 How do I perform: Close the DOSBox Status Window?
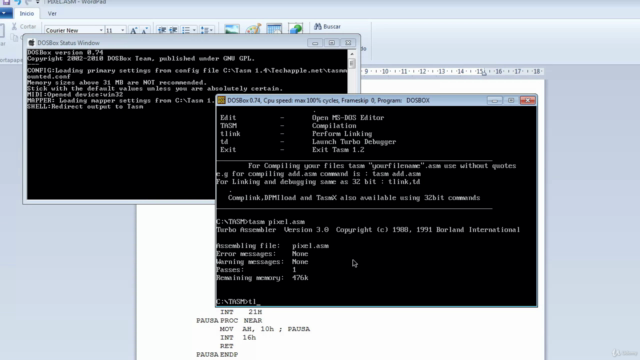pos(348,42)
